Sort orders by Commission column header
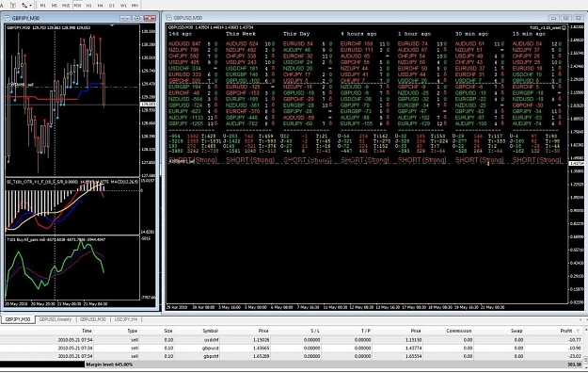The height and width of the screenshot is (373, 588). click(459, 331)
